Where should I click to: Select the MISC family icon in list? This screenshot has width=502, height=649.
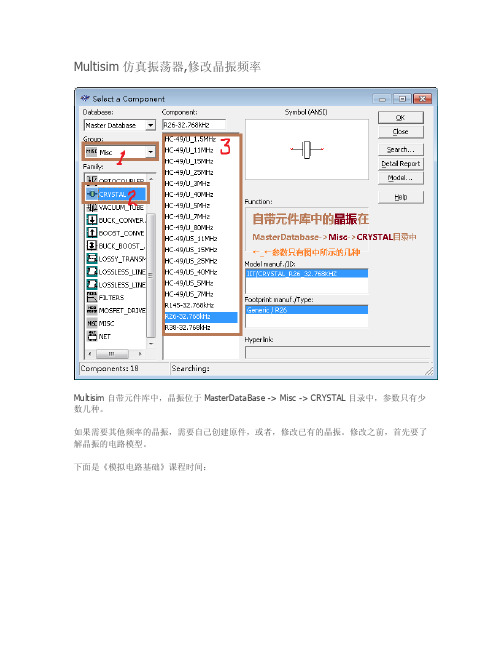click(92, 323)
